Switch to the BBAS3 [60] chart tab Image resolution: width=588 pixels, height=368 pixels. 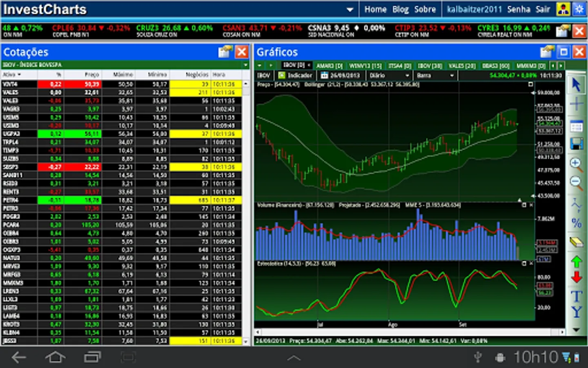pos(496,65)
